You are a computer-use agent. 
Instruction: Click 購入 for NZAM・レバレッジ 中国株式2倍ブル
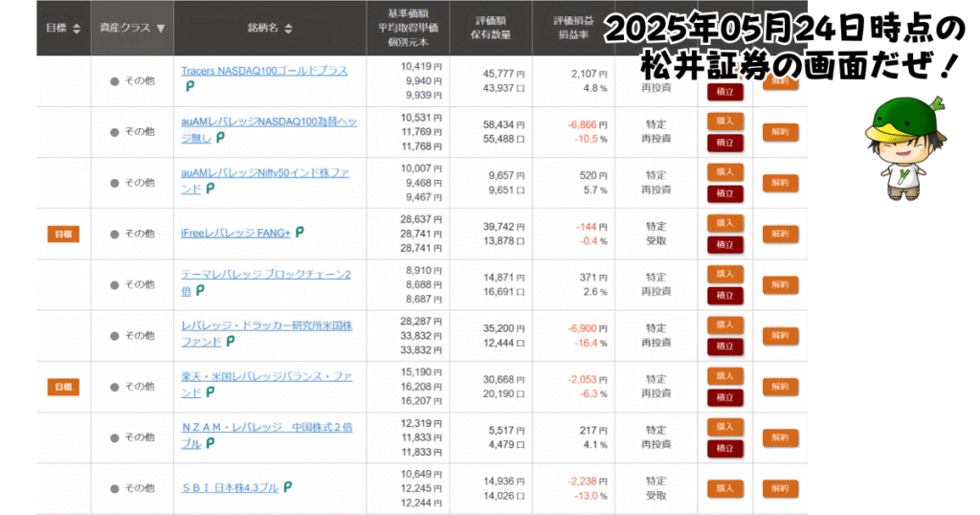coord(725,427)
